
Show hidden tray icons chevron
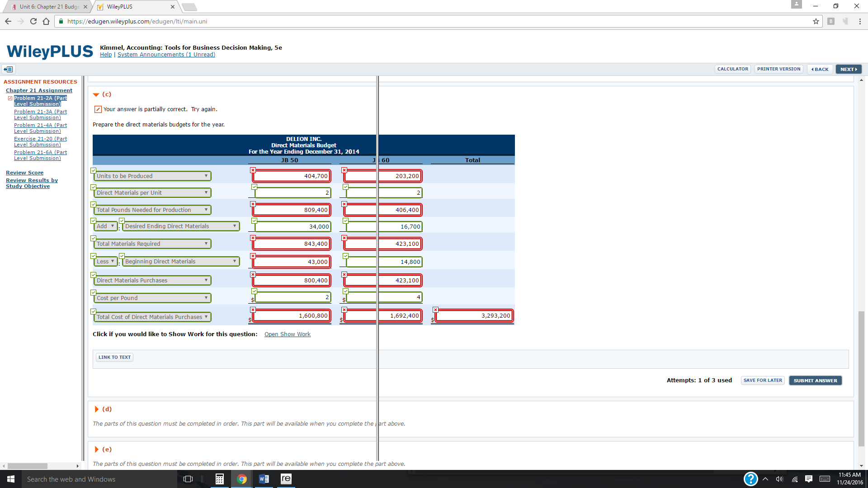(x=765, y=479)
